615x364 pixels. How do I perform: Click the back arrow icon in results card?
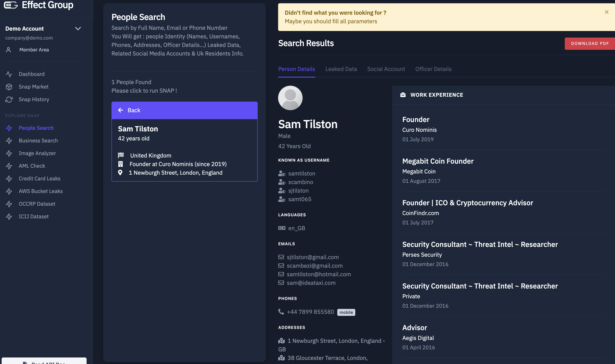[120, 110]
